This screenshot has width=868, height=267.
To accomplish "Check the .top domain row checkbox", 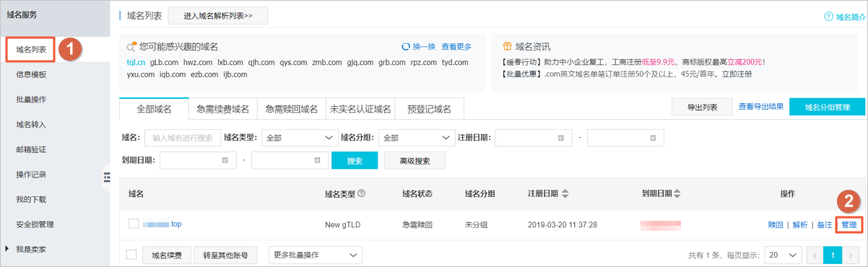I will [x=134, y=224].
